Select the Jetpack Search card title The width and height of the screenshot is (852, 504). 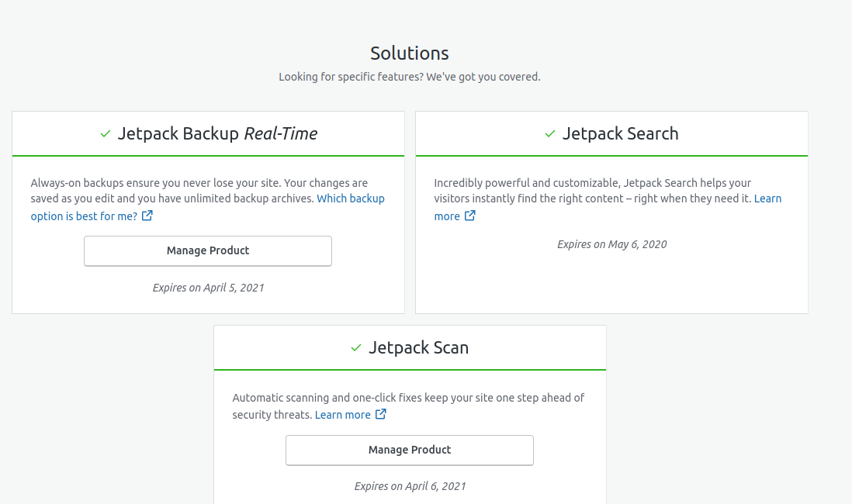click(621, 133)
